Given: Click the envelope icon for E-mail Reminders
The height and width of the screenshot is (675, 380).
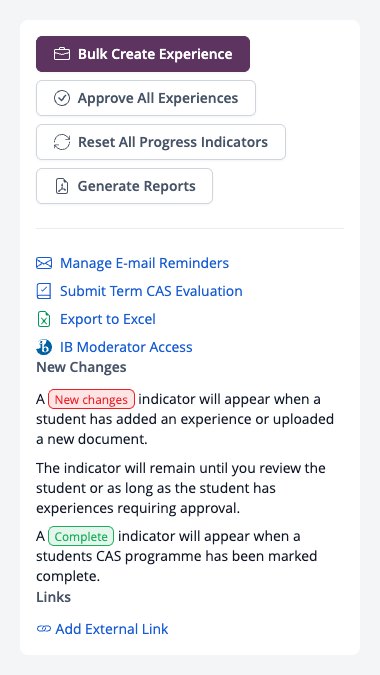Looking at the screenshot, I should [44, 263].
